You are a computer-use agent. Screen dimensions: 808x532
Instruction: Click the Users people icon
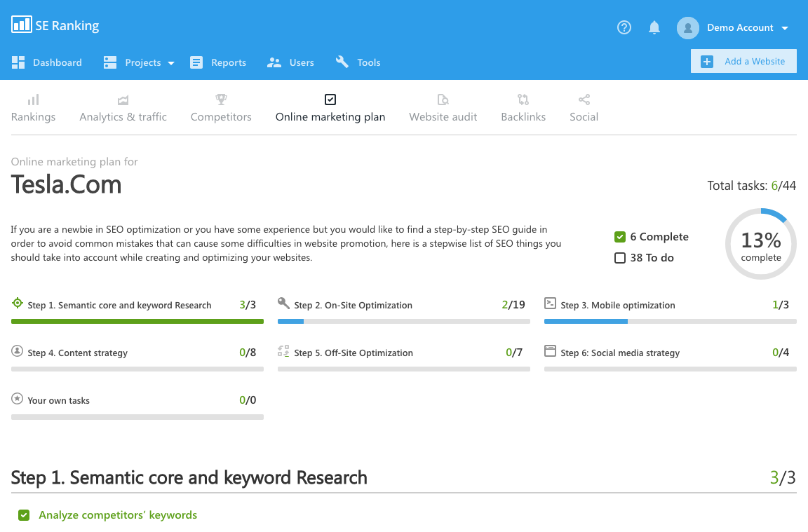pyautogui.click(x=274, y=62)
